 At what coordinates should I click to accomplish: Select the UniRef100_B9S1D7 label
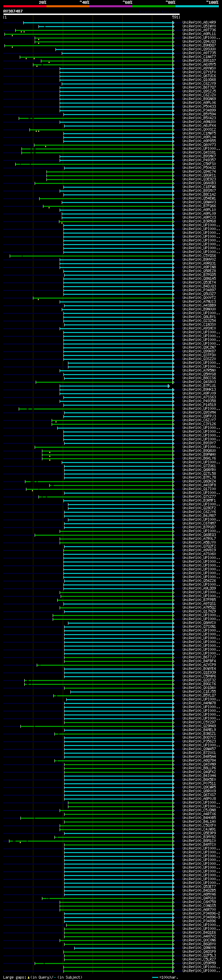click(x=199, y=60)
